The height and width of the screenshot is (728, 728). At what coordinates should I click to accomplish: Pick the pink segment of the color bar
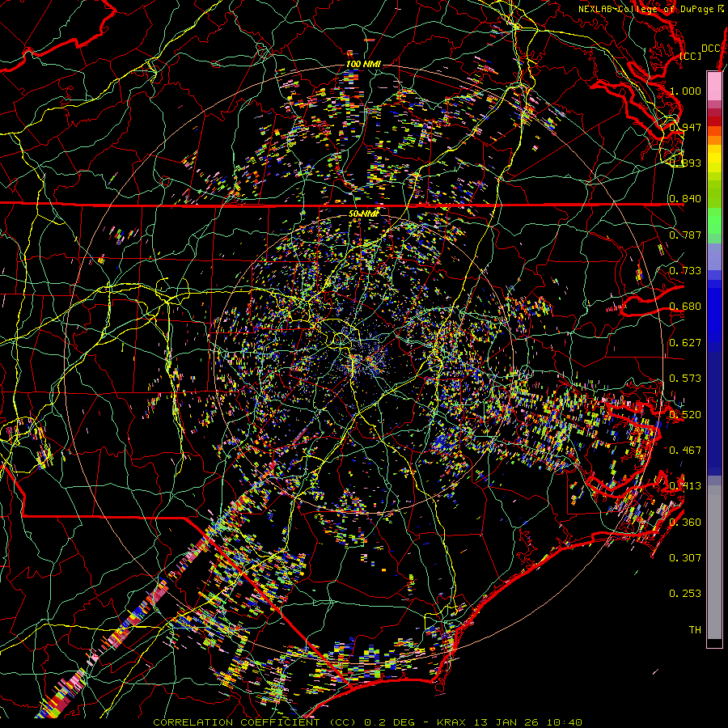714,86
